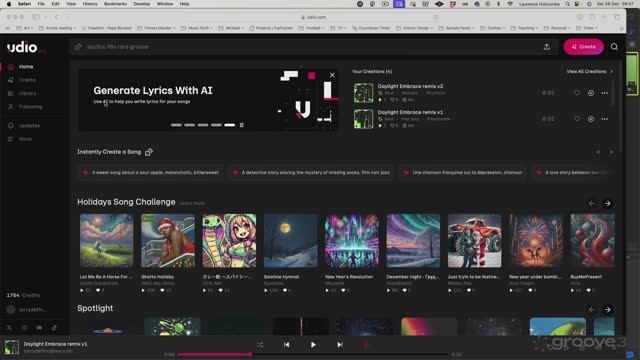Like Daylight Embrace remix v1 in creations list
Screen dimensions: 640x360
click(577, 119)
